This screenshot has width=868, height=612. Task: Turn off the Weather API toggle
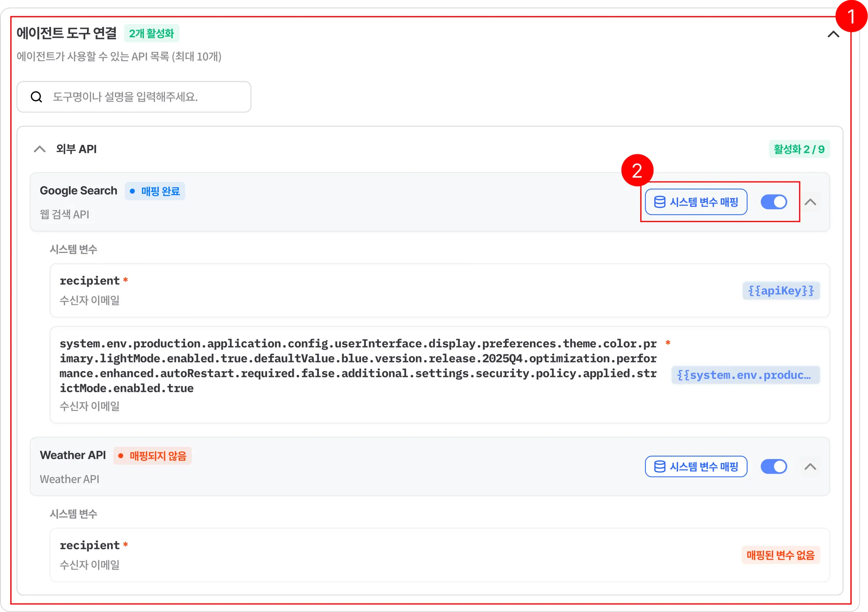tap(773, 467)
